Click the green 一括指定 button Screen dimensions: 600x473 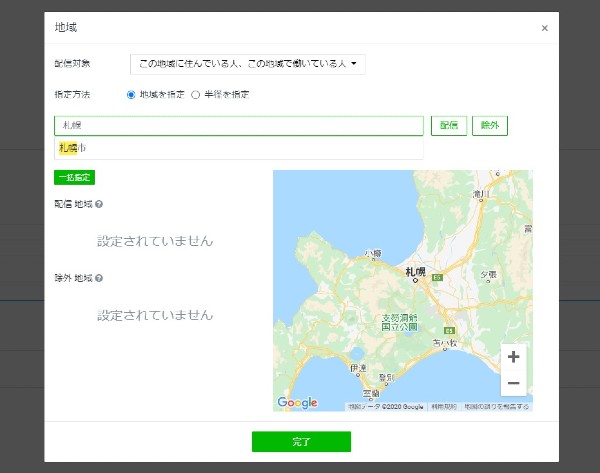[74, 177]
